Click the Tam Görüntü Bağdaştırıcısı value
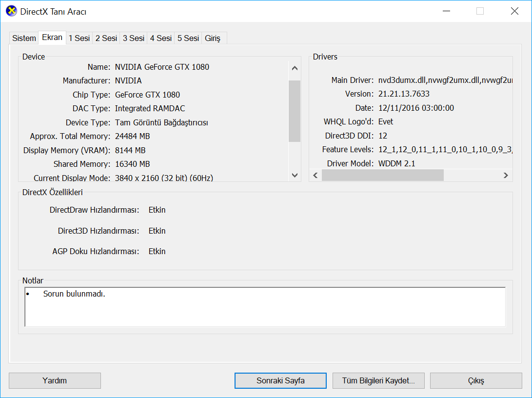This screenshot has width=532, height=398. tap(161, 122)
